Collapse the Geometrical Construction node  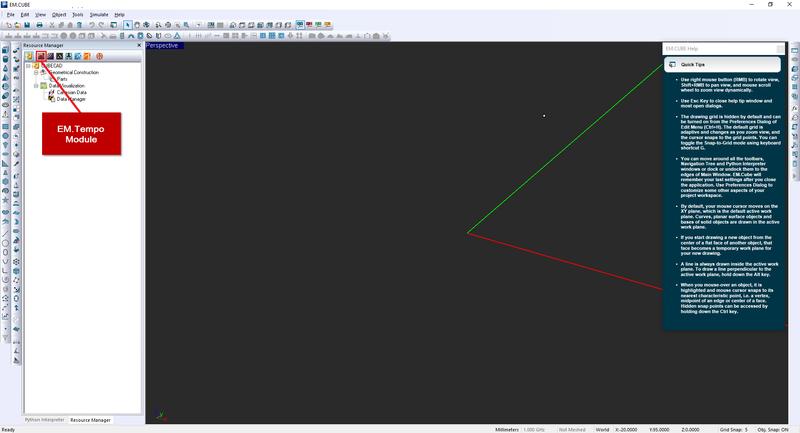tap(36, 72)
